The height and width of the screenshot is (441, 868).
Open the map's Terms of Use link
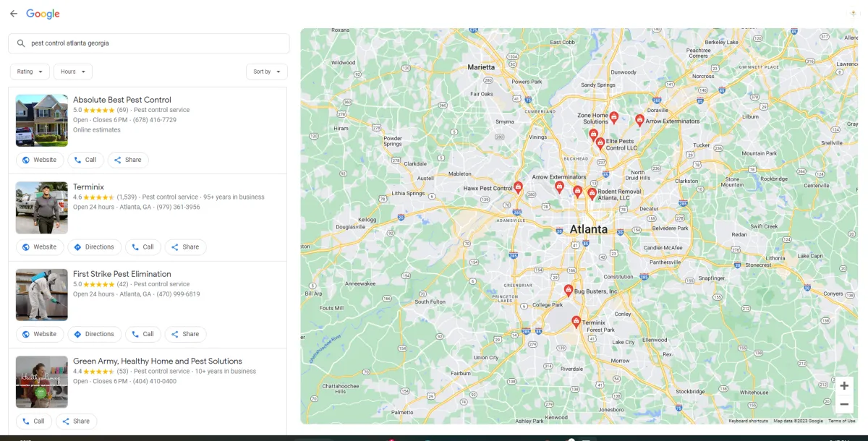[842, 421]
